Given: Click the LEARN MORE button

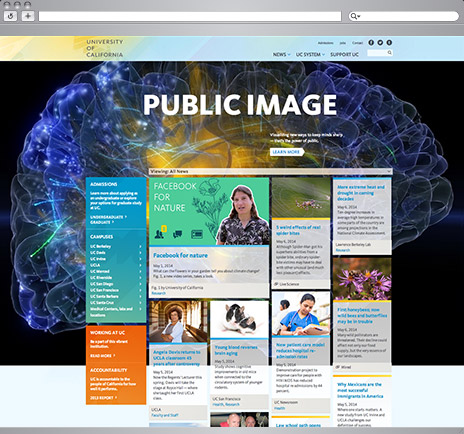Looking at the screenshot, I should (x=286, y=152).
